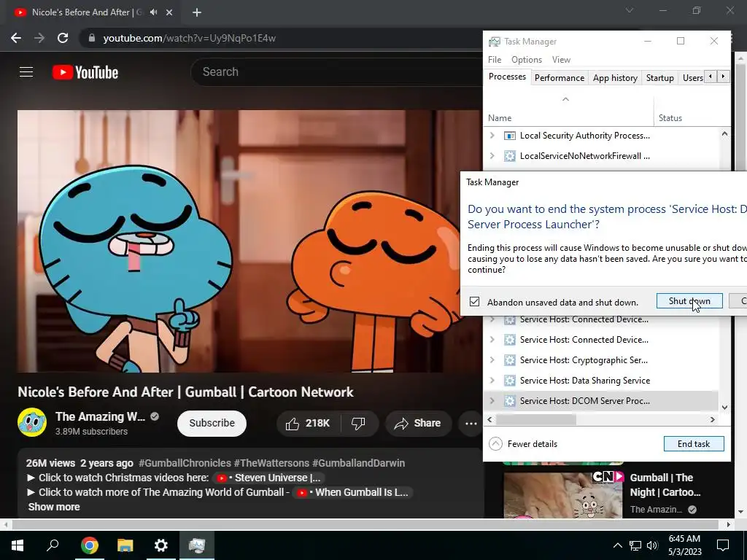Show hidden system tray icons
747x560 pixels.
[617, 545]
